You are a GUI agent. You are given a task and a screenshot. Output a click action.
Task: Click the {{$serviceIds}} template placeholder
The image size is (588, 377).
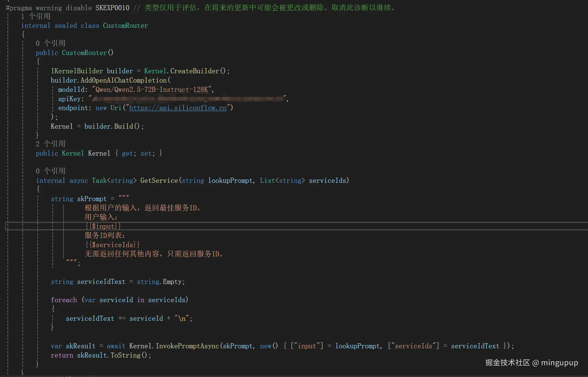[x=113, y=245]
